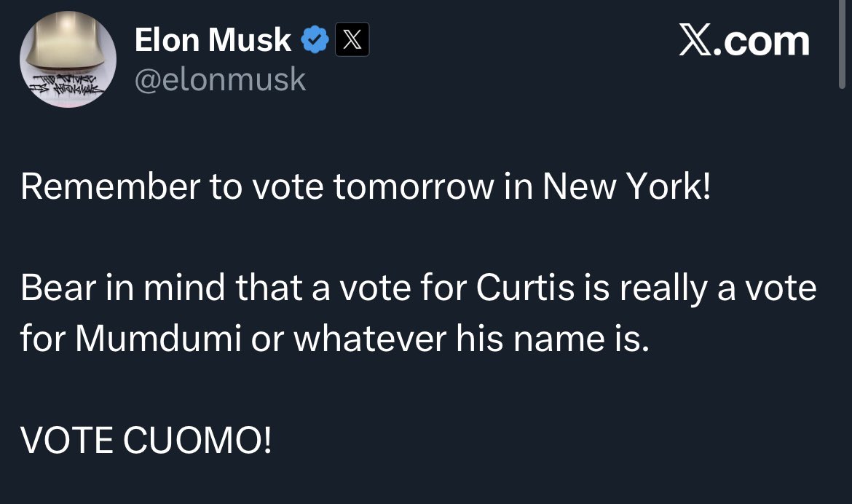Click the ".com" part of the logo
This screenshot has width=852, height=504.
[766, 41]
